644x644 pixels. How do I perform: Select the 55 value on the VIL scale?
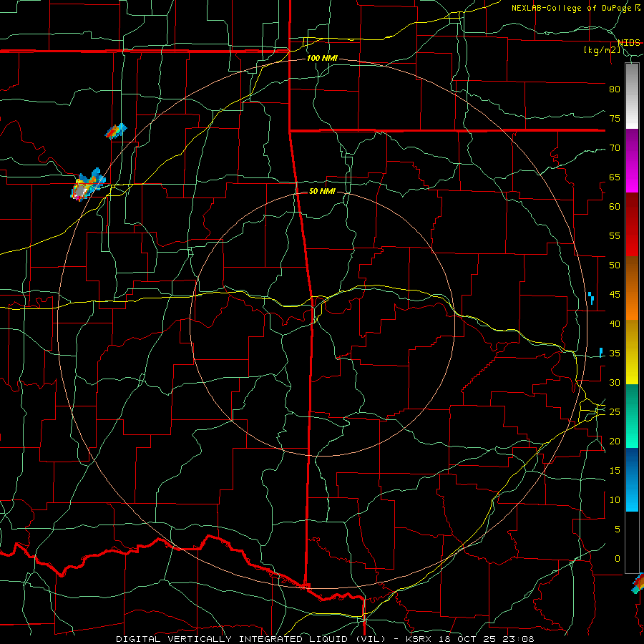tap(615, 235)
